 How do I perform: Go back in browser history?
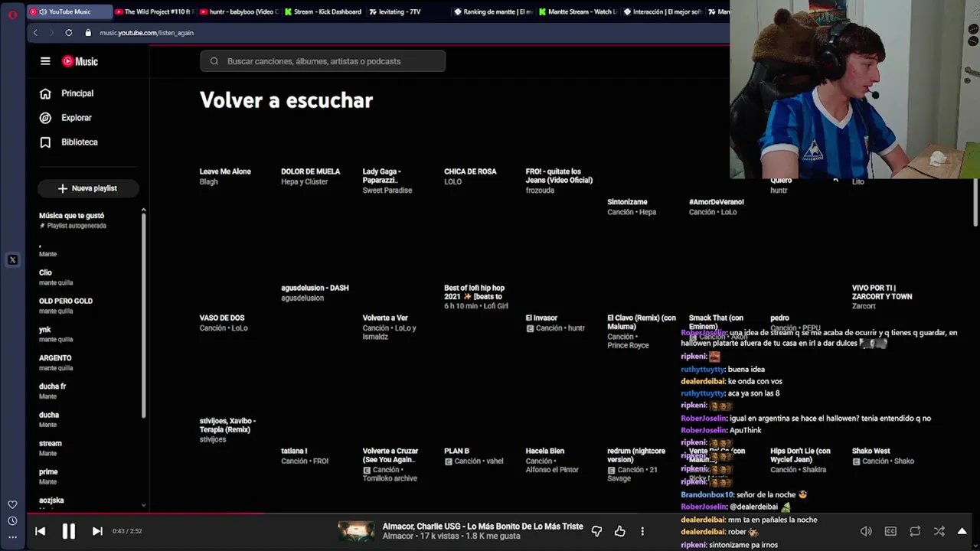(x=35, y=33)
